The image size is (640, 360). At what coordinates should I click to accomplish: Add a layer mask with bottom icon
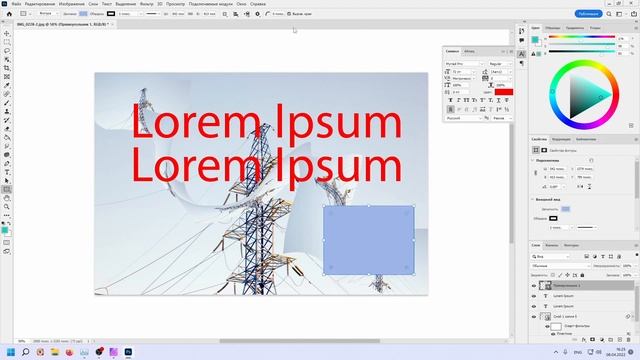click(x=592, y=340)
